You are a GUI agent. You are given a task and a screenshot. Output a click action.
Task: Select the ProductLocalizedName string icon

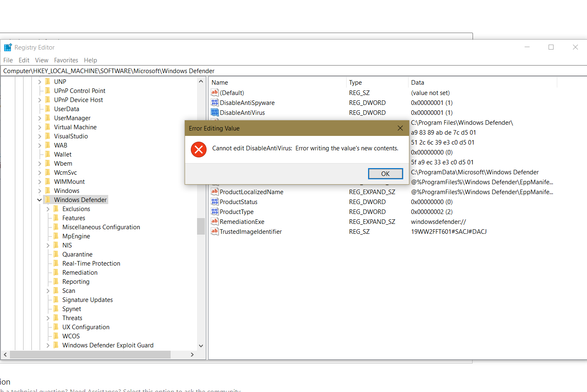(x=215, y=192)
